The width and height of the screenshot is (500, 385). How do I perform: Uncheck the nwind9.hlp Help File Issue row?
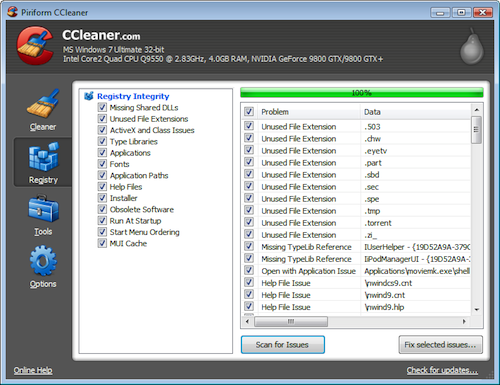coord(249,307)
